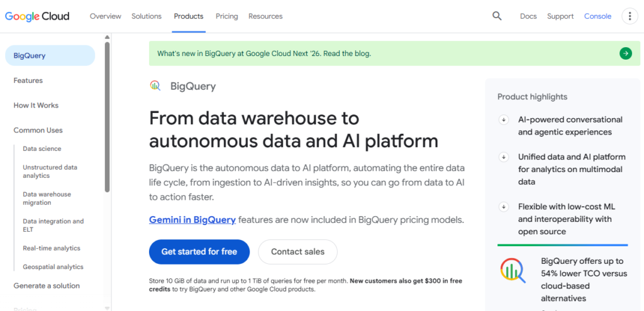Open the Gemini in BigQuery link
Image resolution: width=644 pixels, height=311 pixels.
192,220
